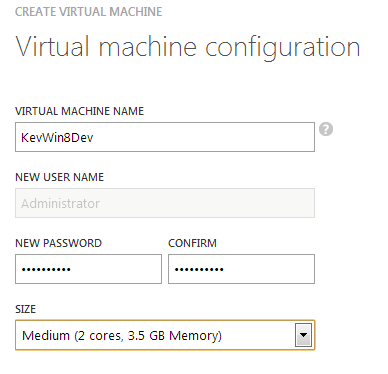Viewport: 388px width, 374px height.
Task: Select the Medium (2 cores, 3.5 GB Memory) text
Action: [122, 335]
